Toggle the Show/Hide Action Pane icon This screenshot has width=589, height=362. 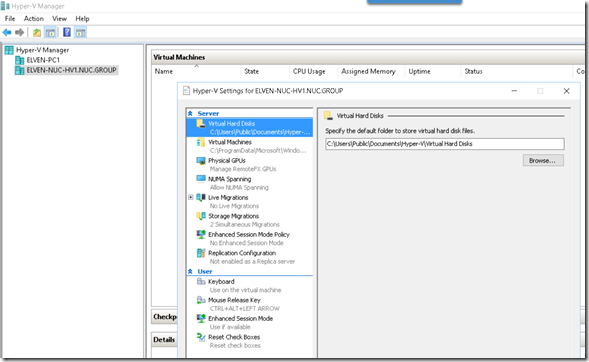point(80,33)
